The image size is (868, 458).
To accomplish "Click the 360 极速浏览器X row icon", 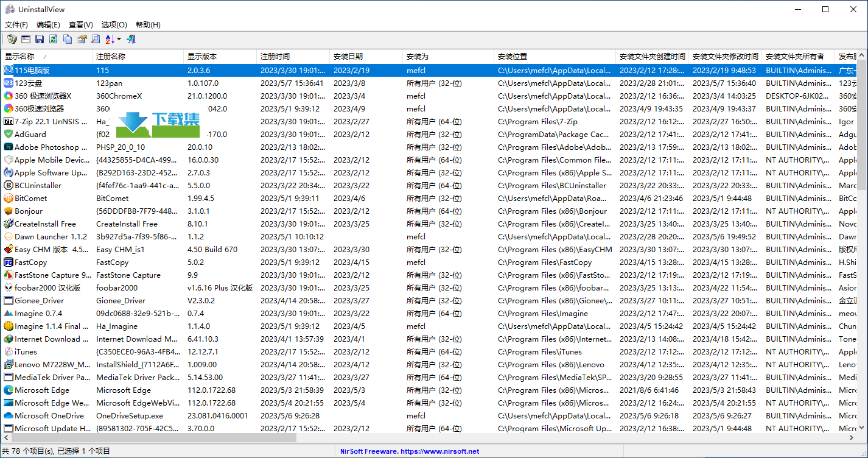I will (9, 96).
